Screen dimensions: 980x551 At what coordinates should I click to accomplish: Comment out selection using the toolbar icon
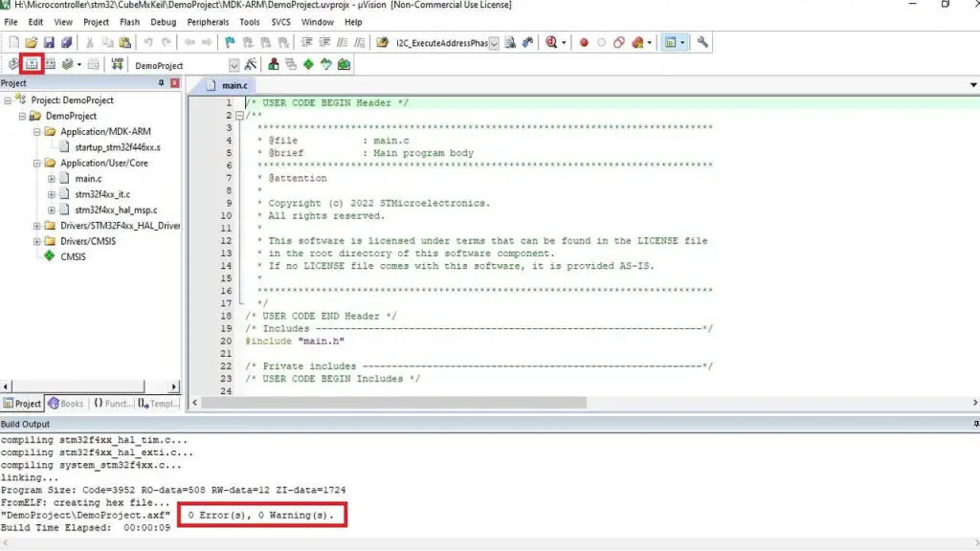[342, 42]
